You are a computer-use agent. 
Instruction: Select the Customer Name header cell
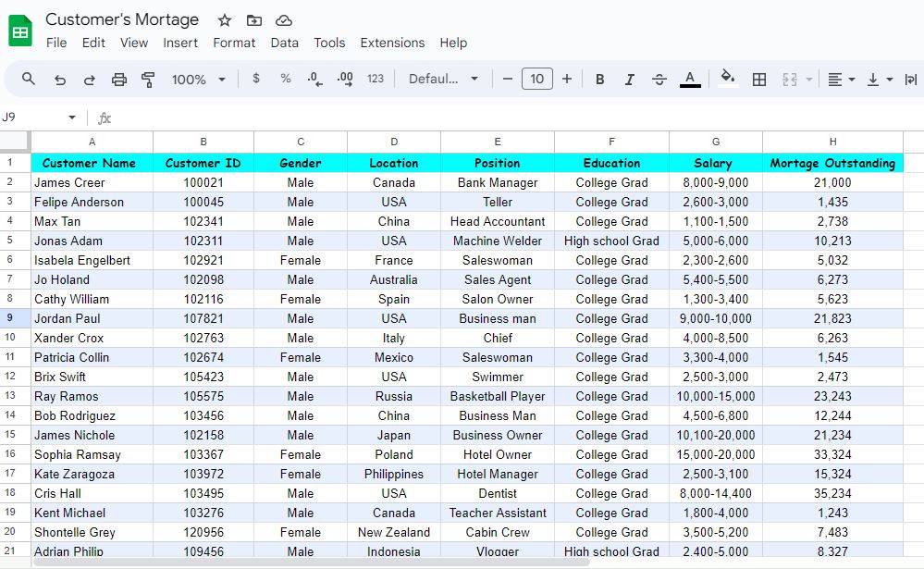click(x=92, y=163)
